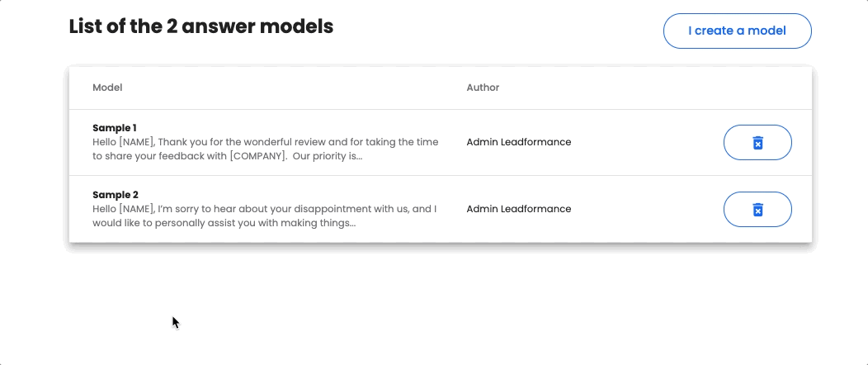Viewport: 868px width, 365px height.
Task: Click 'making things…' truncated text in Sample 2
Action: 318,223
